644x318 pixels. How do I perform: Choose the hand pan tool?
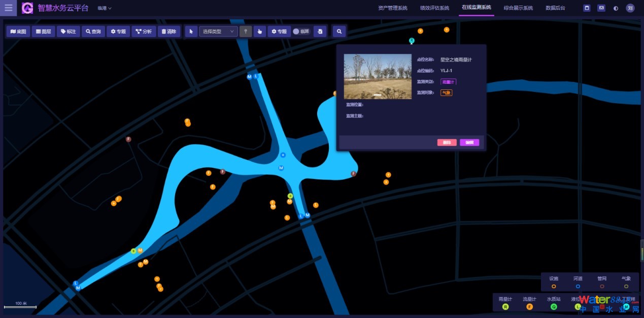coord(259,31)
